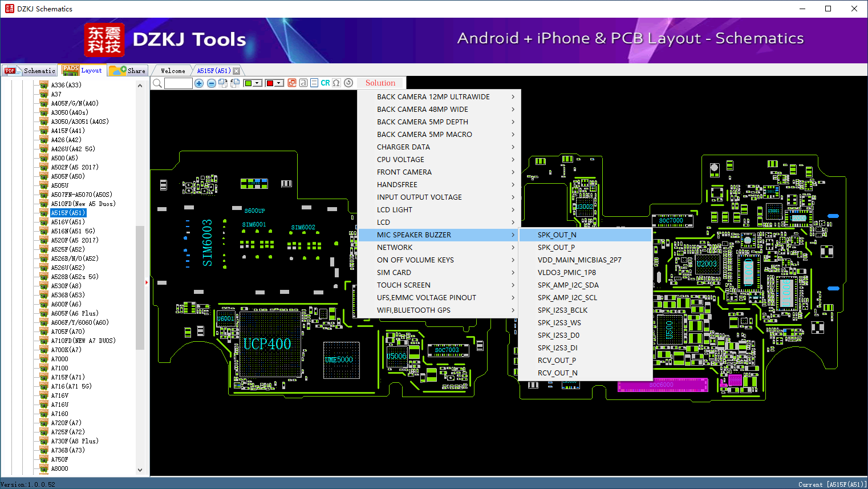Choose HANDSFREE from the Solution menu
The image size is (868, 489).
point(437,185)
